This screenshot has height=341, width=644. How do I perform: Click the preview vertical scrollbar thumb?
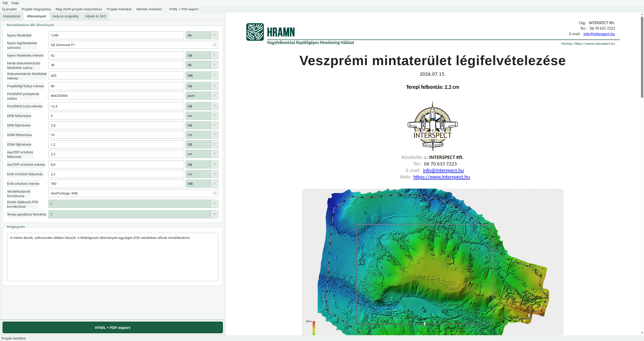[x=642, y=57]
